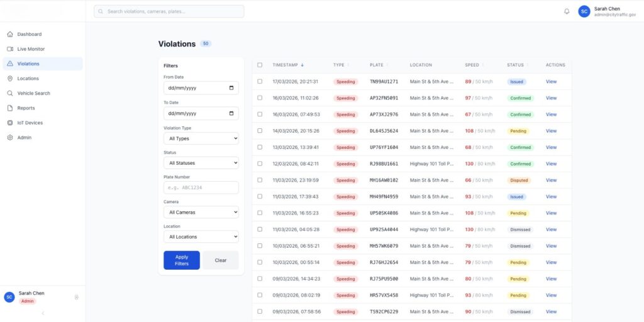View violation for plate TN99AU1271
The image size is (644, 322).
[551, 81]
